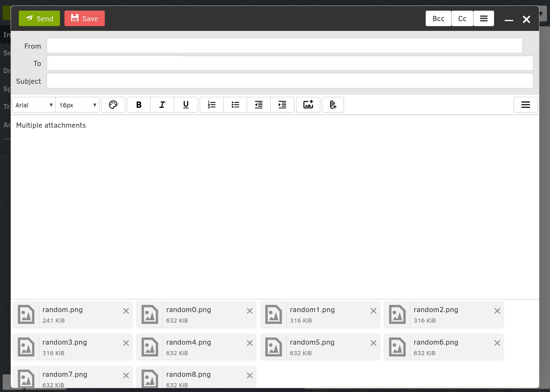This screenshot has width=550, height=392.
Task: Open the Arial font family dropdown
Action: pyautogui.click(x=34, y=105)
